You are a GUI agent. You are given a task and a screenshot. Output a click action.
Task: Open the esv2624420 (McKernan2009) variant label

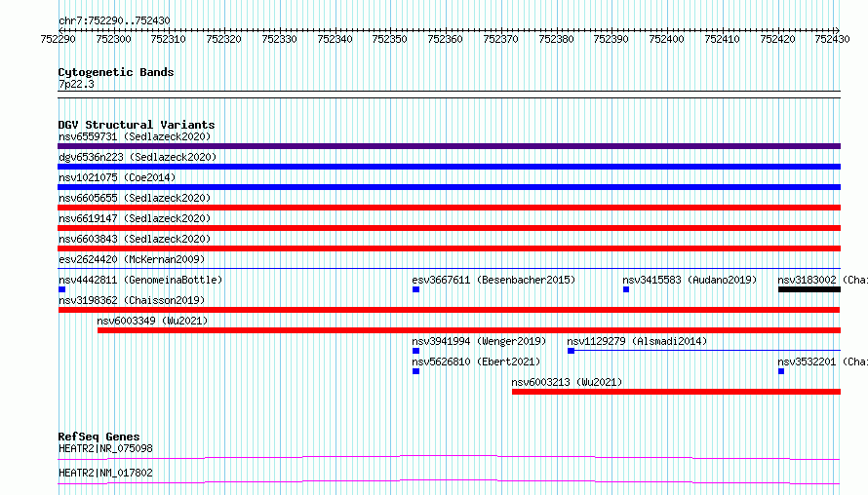[132, 259]
